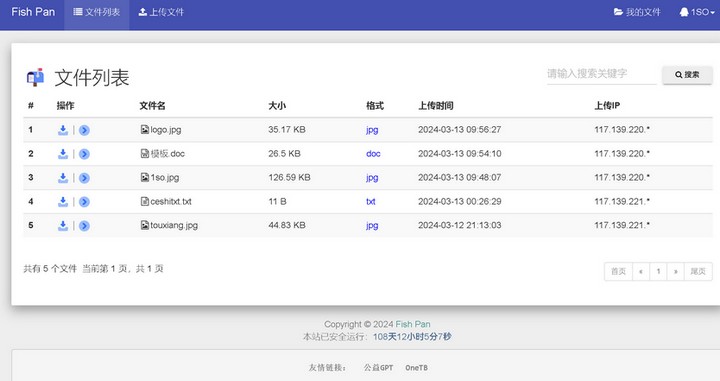Click the 35.17 KB size cell

pyautogui.click(x=287, y=130)
